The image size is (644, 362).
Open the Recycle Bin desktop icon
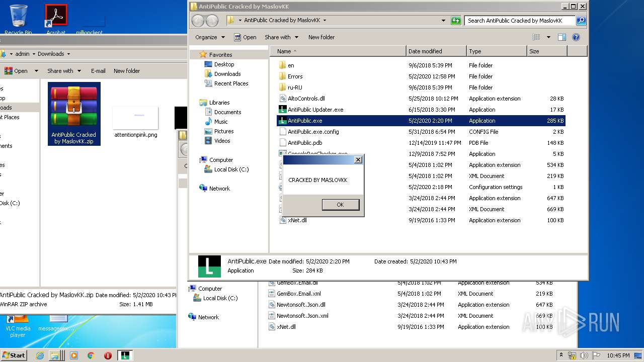(18, 19)
